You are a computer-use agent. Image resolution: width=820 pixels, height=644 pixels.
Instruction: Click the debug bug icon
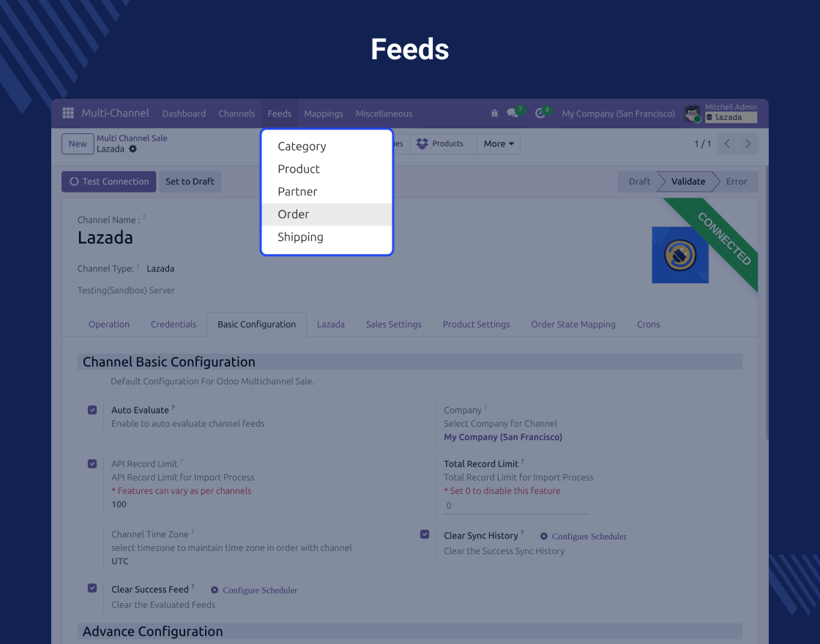494,113
